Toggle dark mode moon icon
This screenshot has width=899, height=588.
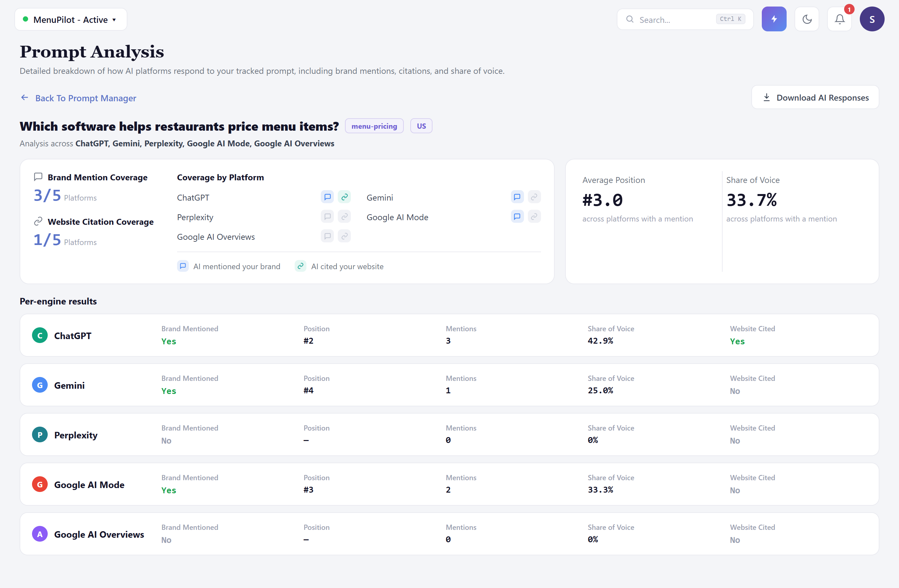coord(807,19)
